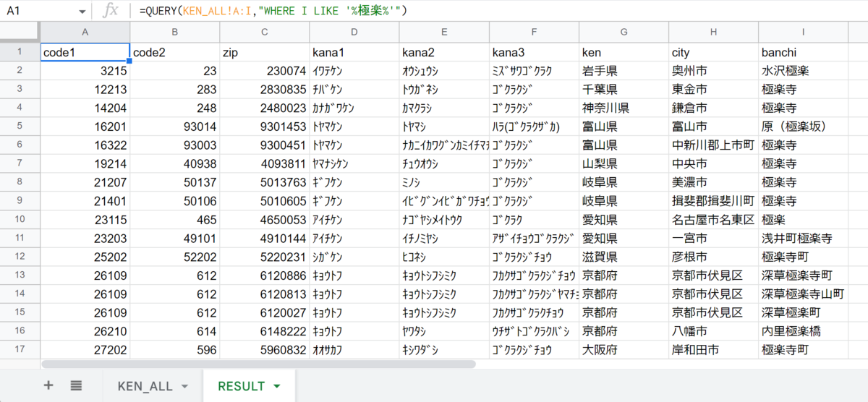Viewport: 868px width, 402px height.
Task: Click the 奥州市 cell
Action: tap(713, 71)
